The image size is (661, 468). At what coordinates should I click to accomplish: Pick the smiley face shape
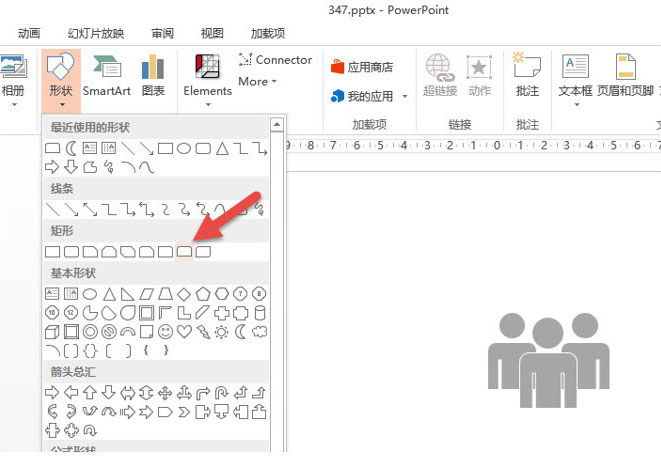(x=165, y=331)
